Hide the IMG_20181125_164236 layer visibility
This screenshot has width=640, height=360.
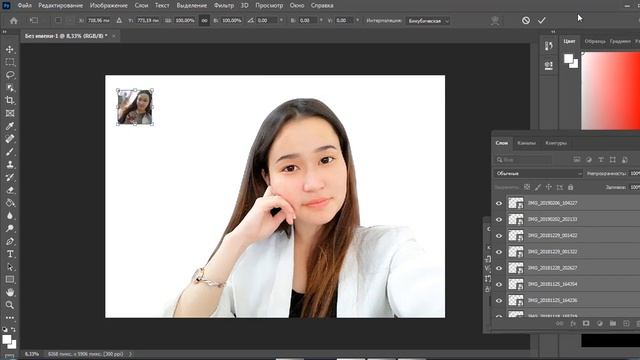[499, 300]
